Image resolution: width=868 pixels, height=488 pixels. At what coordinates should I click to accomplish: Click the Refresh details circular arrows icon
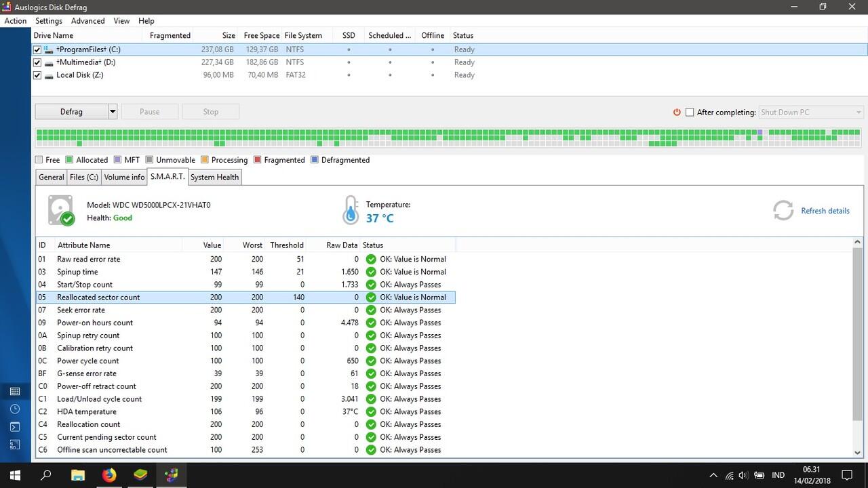(x=783, y=211)
